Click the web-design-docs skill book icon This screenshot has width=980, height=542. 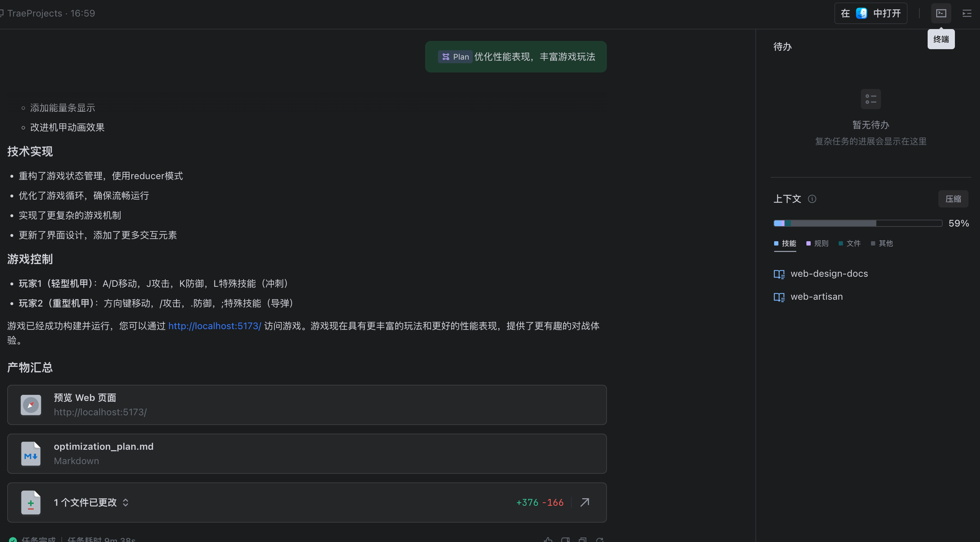tap(779, 274)
